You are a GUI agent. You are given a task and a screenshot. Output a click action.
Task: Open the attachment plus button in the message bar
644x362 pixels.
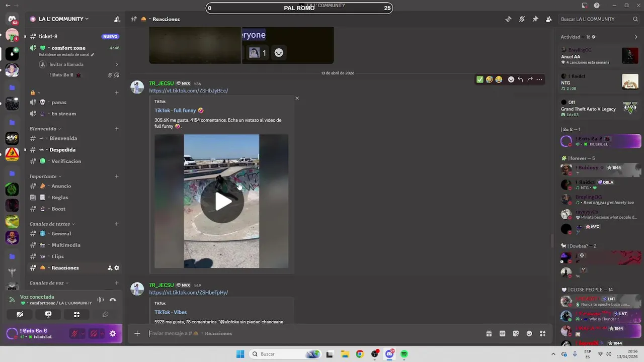click(x=137, y=333)
